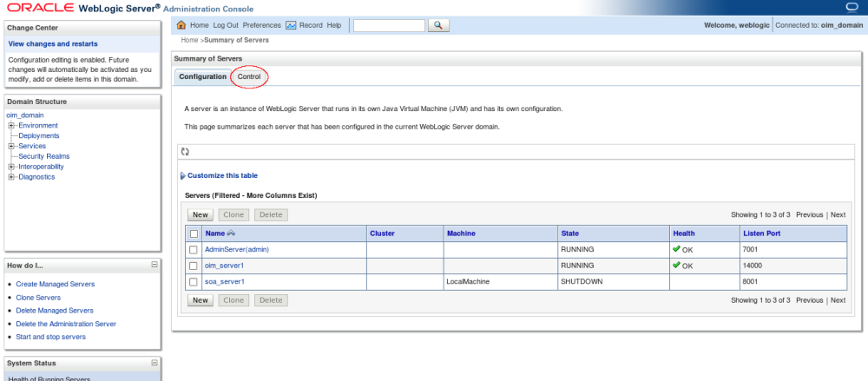Click top Next pagination link
The width and height of the screenshot is (868, 381).
coord(838,215)
